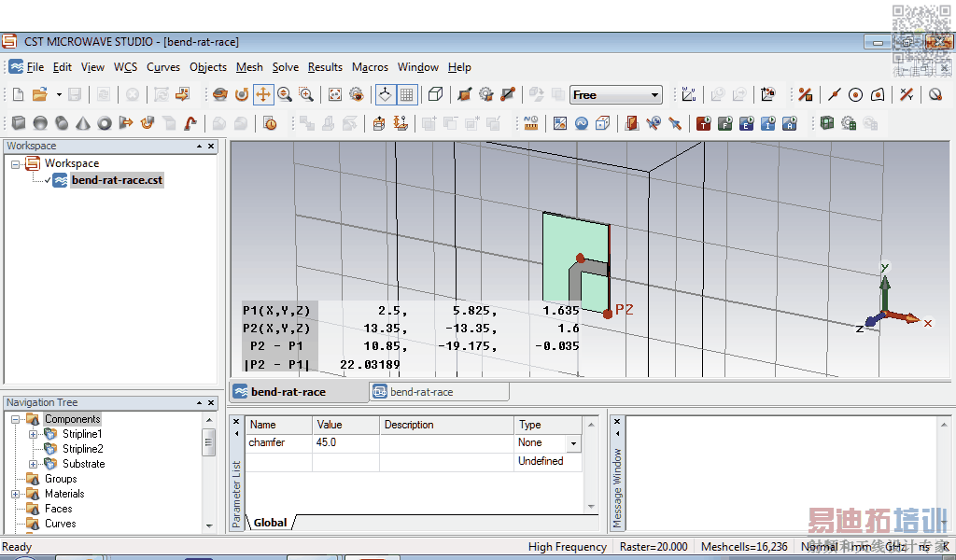Expand the Stripline1 tree node
Screen dimensions: 956x560
[x=34, y=434]
